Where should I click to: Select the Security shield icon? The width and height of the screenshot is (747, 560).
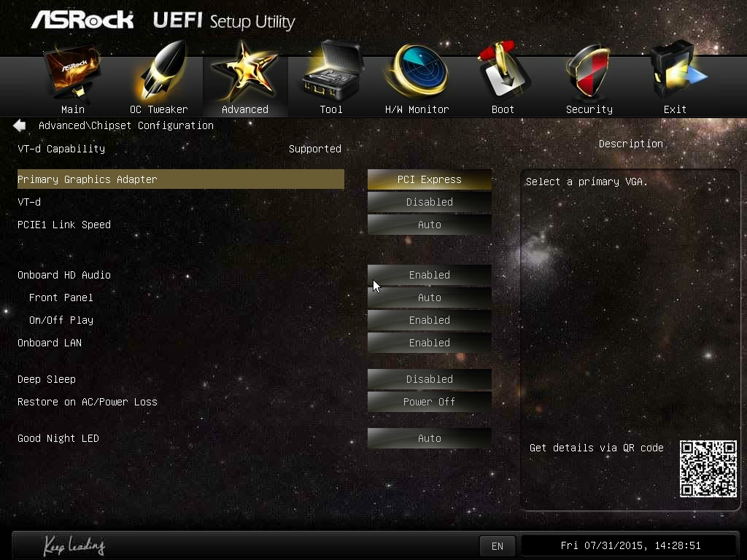pos(589,72)
